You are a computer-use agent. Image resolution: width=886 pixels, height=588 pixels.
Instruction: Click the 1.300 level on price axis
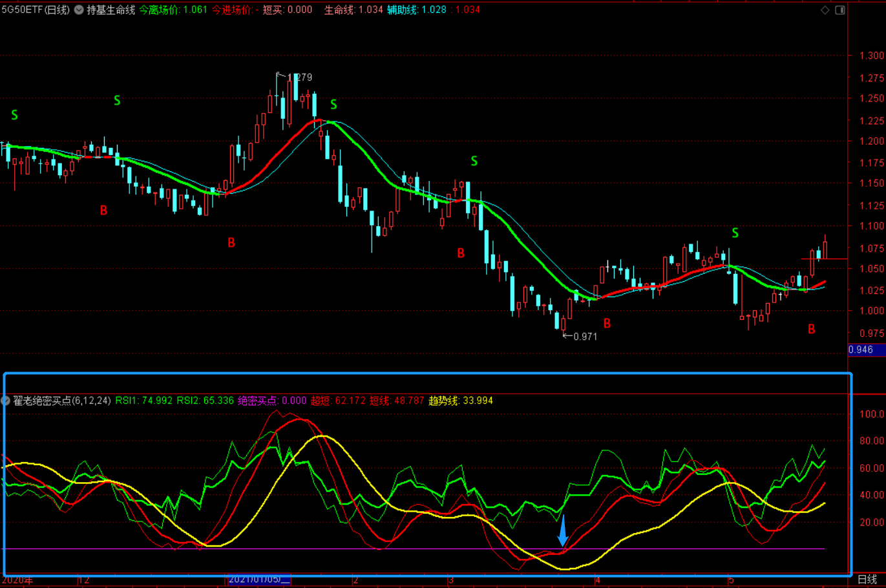pos(872,56)
